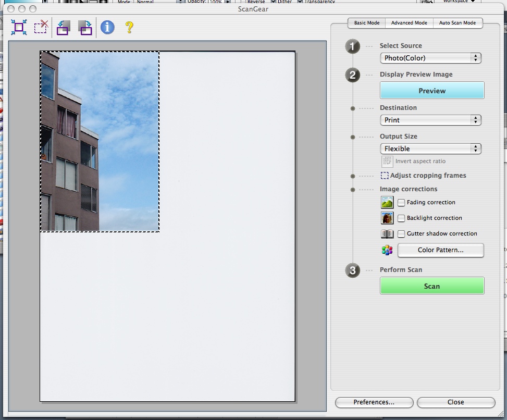Screen dimensions: 507x420
Task: Click the blue Preview button
Action: 432,91
